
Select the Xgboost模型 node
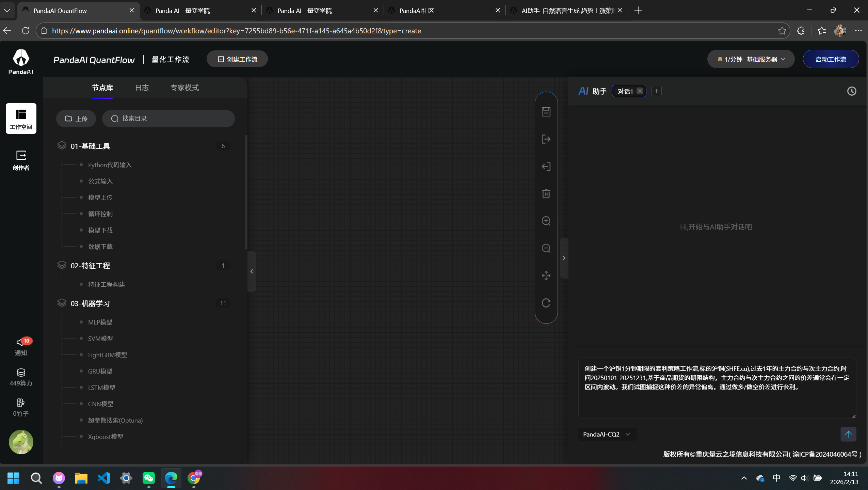point(106,437)
